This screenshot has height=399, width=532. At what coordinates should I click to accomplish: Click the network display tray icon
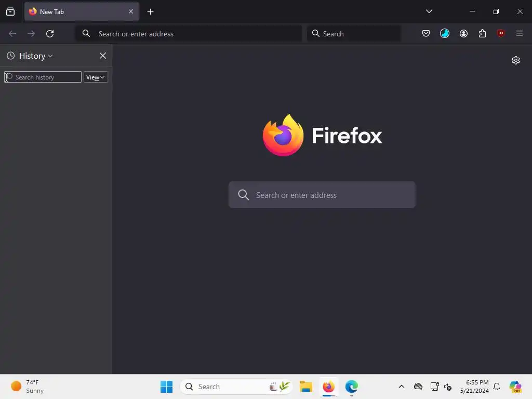[435, 387]
